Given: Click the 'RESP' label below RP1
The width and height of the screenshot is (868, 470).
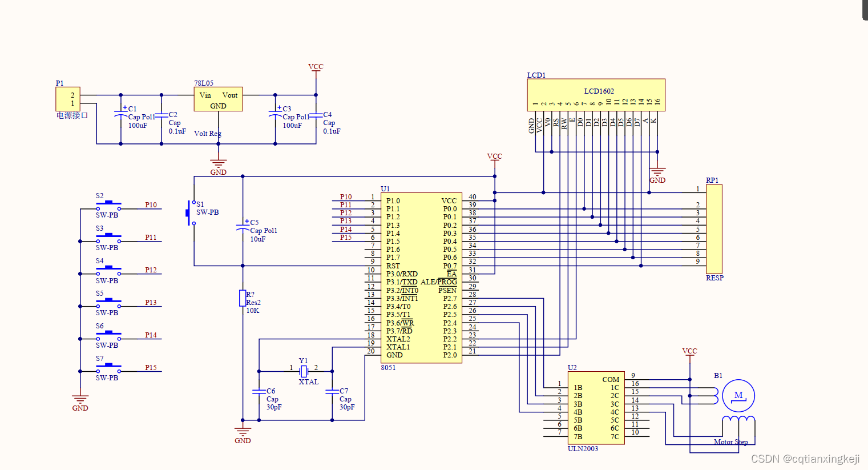Looking at the screenshot, I should coord(714,278).
